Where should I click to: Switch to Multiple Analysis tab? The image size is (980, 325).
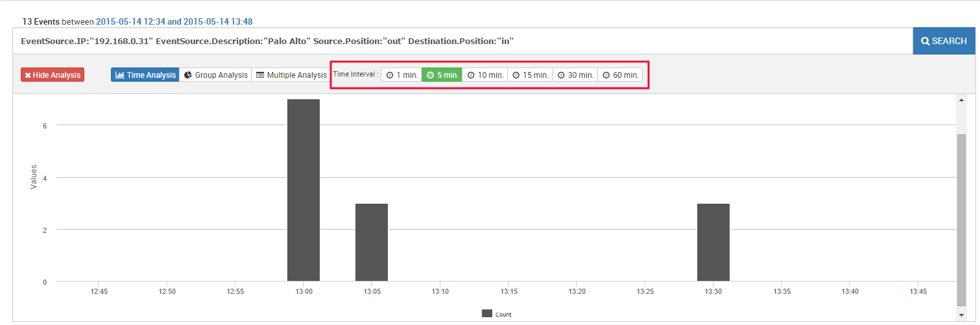coord(291,75)
